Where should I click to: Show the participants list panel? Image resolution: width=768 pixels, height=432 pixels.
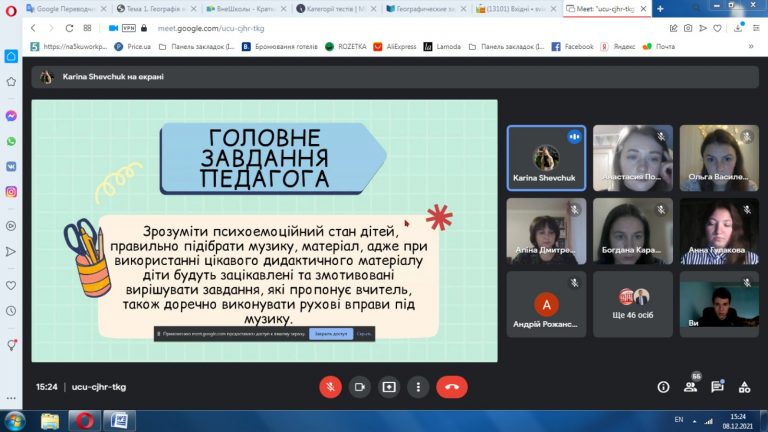pos(691,387)
